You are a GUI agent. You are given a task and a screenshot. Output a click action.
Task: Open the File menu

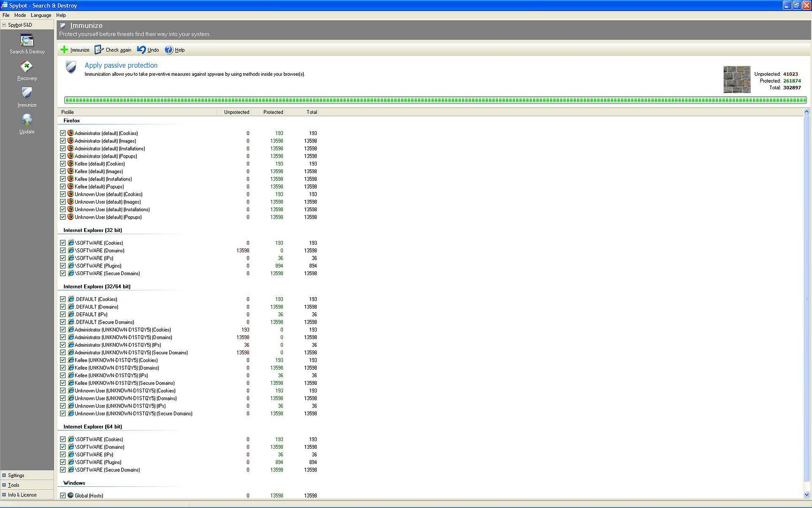point(6,15)
